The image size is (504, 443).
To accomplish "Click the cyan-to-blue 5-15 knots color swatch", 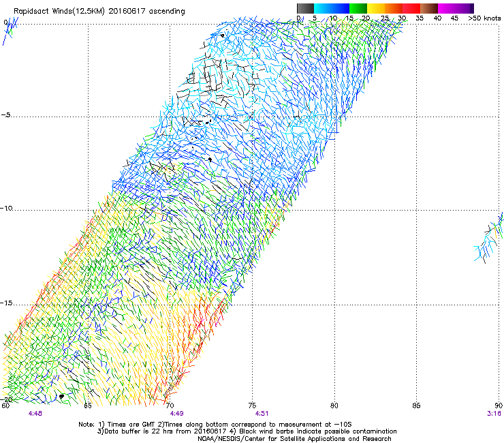I will (332, 8).
